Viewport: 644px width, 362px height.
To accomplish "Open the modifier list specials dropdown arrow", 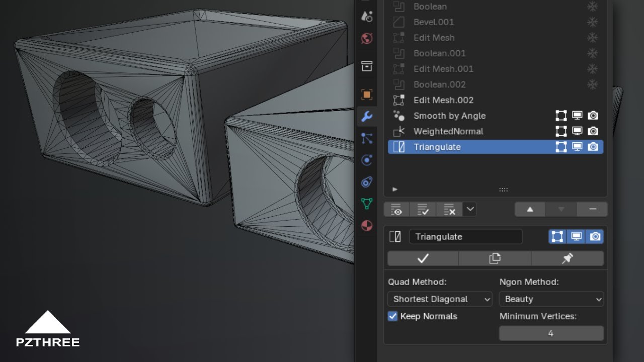I will (469, 210).
